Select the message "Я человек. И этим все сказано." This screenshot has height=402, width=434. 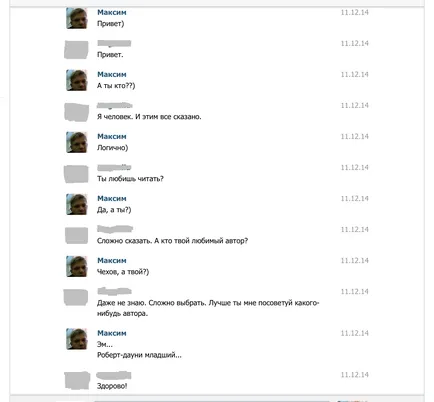click(149, 117)
